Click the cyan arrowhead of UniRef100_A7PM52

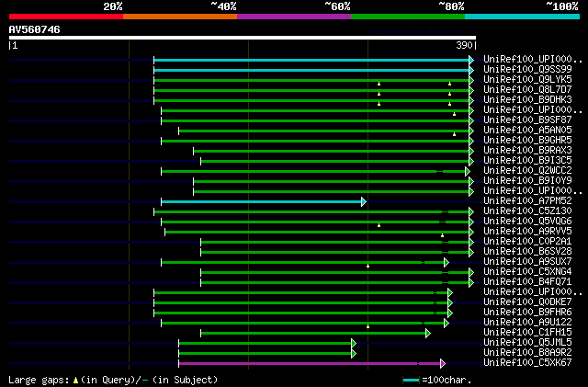pos(364,202)
